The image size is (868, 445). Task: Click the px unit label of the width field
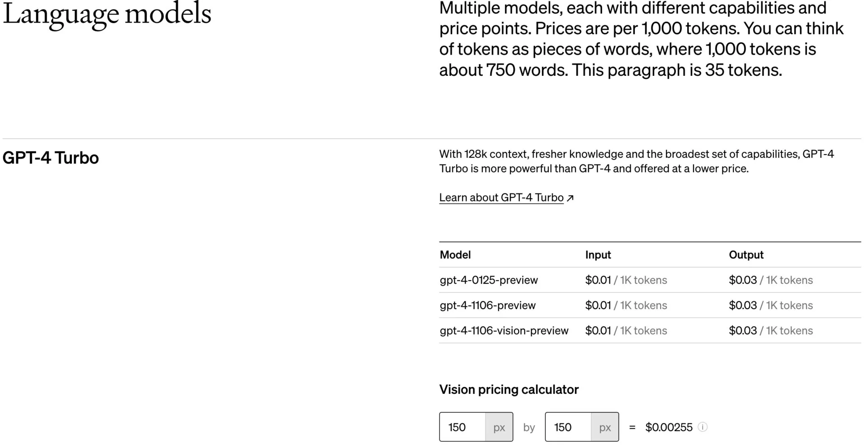point(499,427)
